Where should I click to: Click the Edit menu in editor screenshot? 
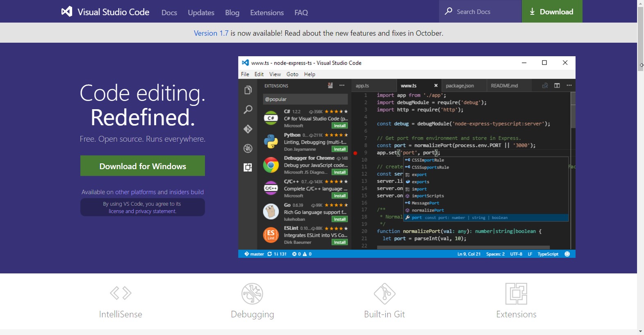pos(259,74)
